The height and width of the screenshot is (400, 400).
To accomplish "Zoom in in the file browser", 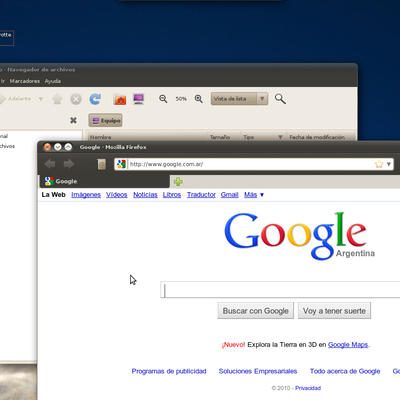I will pos(199,99).
